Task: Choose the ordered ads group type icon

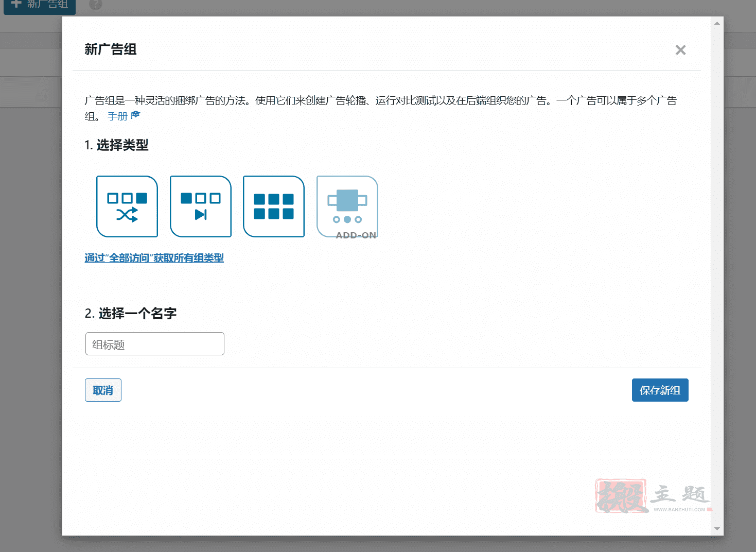Action: click(201, 206)
